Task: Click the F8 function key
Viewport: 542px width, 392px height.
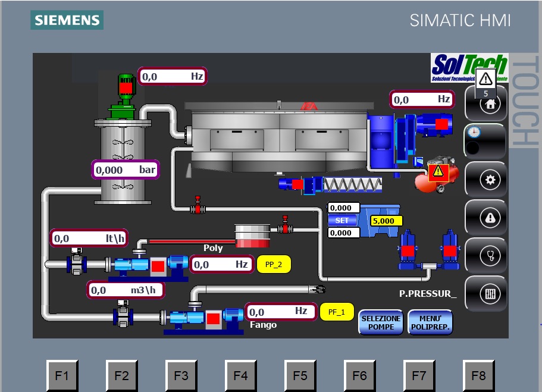Action: coord(478,376)
